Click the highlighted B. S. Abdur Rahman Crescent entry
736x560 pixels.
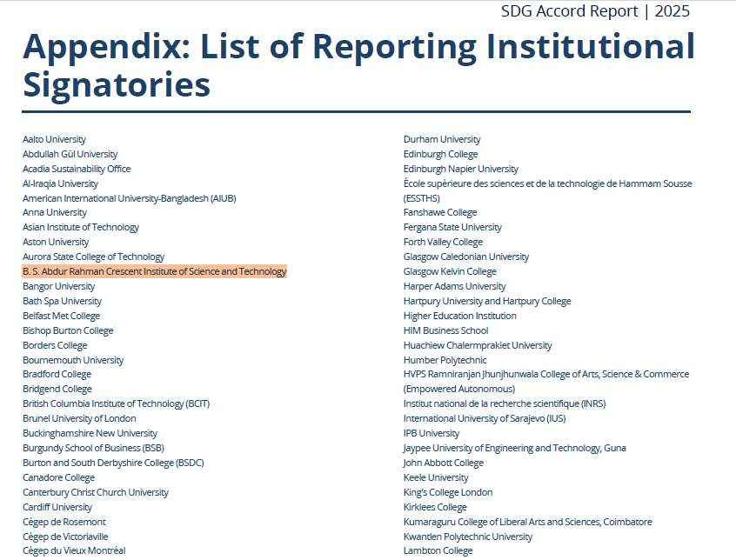click(x=154, y=271)
